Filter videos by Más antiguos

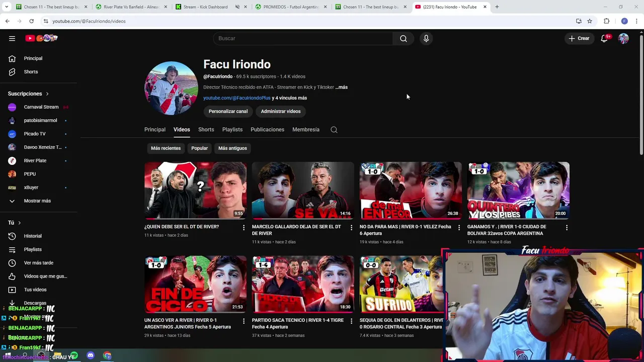coord(232,148)
